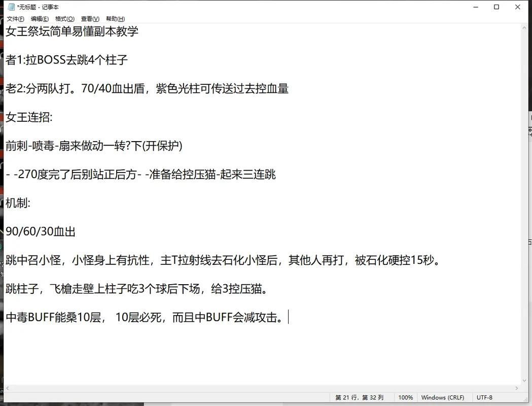Click the line starting 跳中召小怪
The image size is (532, 406).
click(223, 260)
